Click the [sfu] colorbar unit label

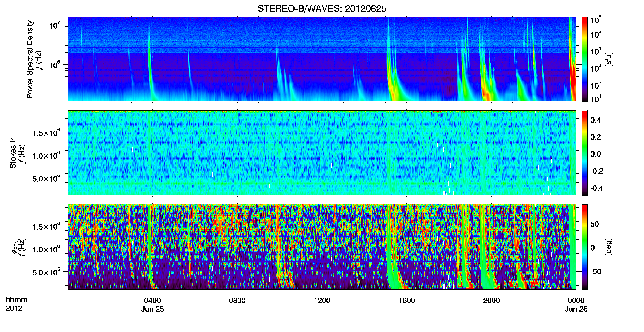coord(608,59)
